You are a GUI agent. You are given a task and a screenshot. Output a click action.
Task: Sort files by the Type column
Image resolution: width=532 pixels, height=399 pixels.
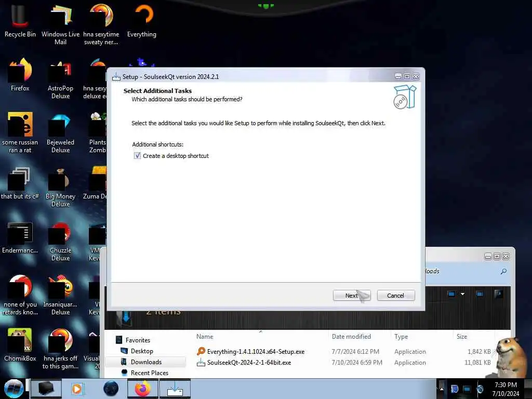tap(401, 337)
